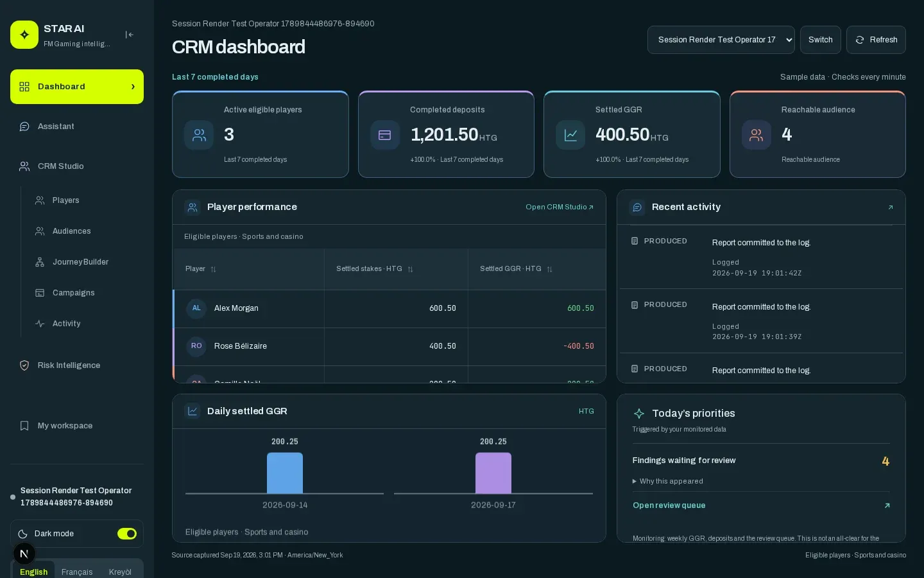This screenshot has height=578, width=924.
Task: Click the 19:01:39Z logged activity entry
Action: (x=761, y=321)
